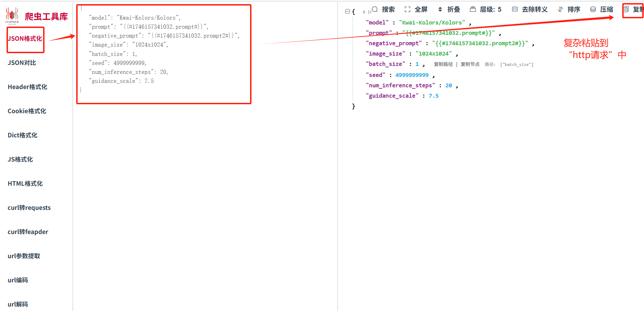Click the Feapder spider logo icon
Screen dimensions: 644x311
coord(12,16)
